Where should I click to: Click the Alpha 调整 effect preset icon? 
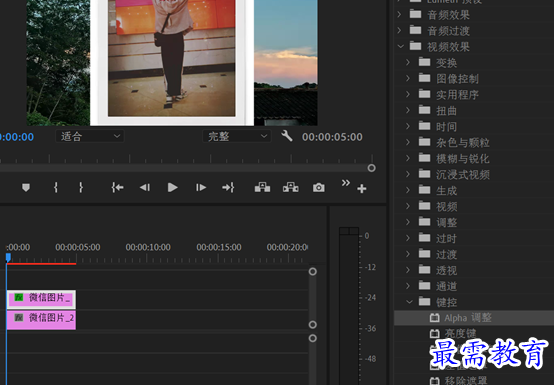435,318
